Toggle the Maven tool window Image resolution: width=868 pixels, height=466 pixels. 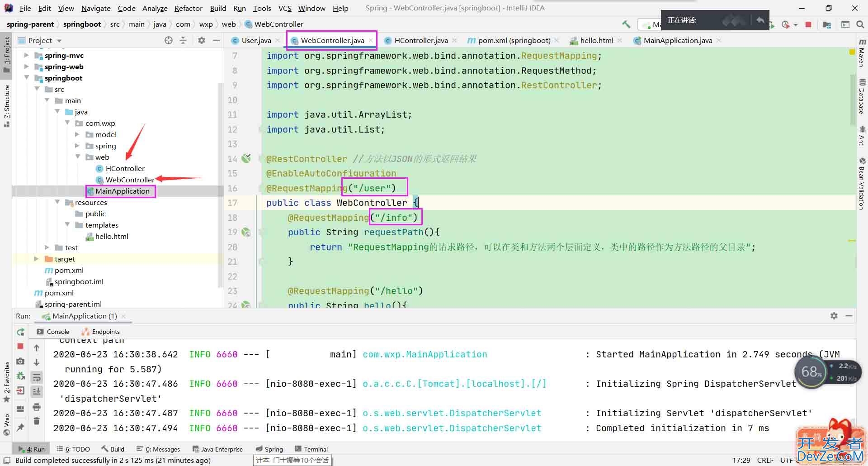(862, 52)
